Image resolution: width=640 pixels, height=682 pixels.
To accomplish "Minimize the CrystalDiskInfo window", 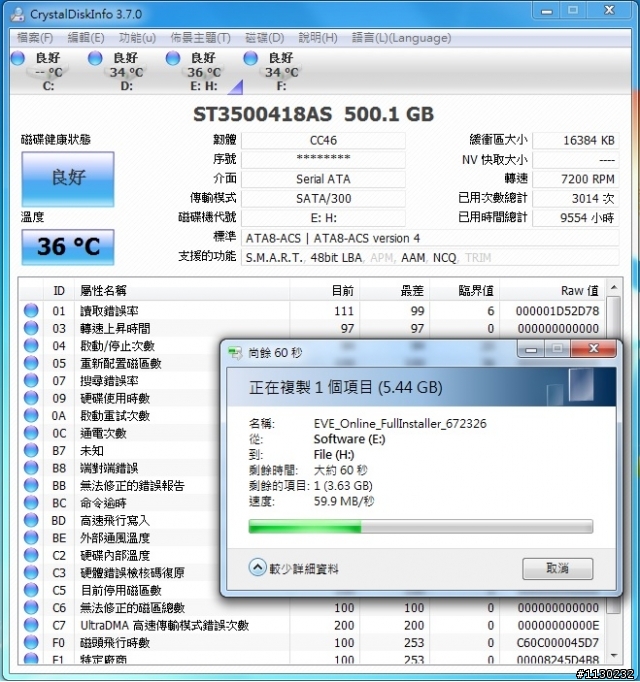I will tap(547, 10).
